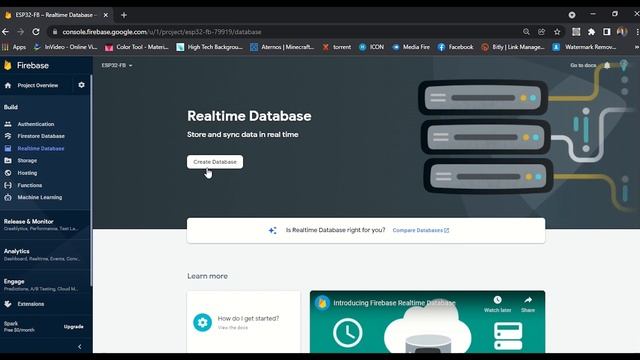Click the Functions brackets icon
Viewport: 640px width, 360px height.
pos(8,185)
